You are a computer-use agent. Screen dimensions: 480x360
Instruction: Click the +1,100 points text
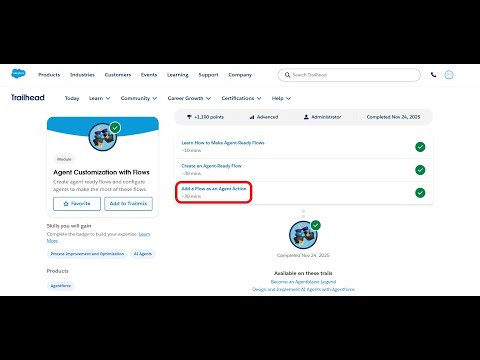pos(209,117)
